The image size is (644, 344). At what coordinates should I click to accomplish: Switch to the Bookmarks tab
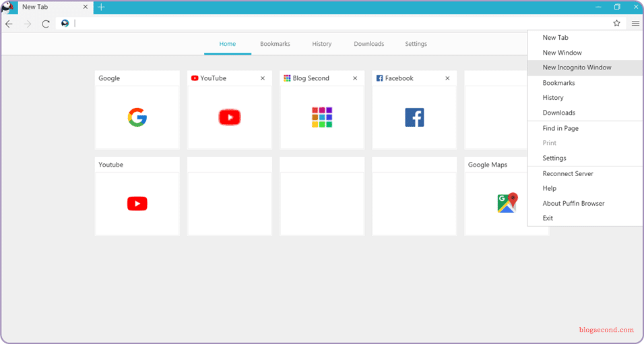click(x=275, y=44)
